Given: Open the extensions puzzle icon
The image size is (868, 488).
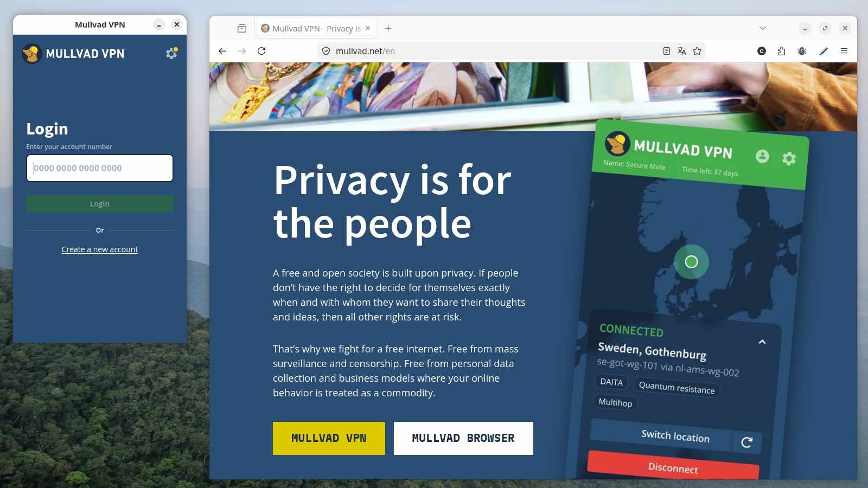Looking at the screenshot, I should click(x=781, y=51).
